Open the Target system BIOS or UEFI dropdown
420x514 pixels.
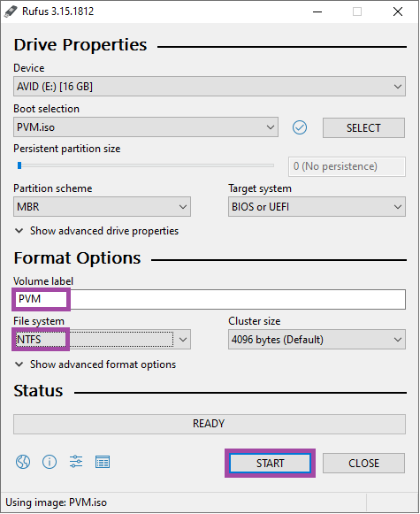(317, 207)
